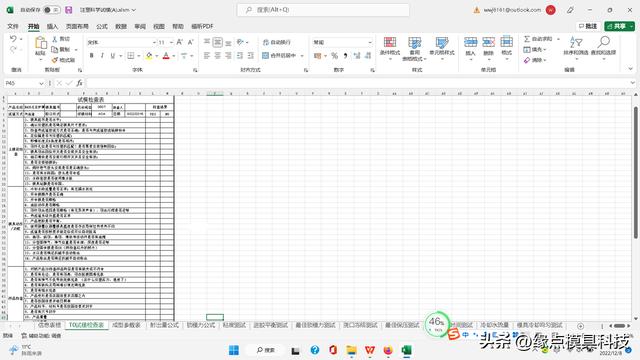Click the Copy icon in clipboard group

55,49
